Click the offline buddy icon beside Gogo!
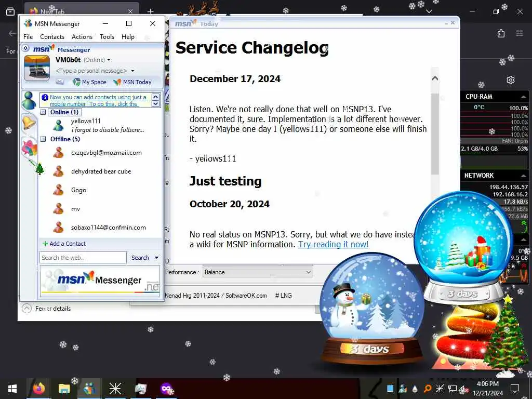The height and width of the screenshot is (399, 532). 58,190
